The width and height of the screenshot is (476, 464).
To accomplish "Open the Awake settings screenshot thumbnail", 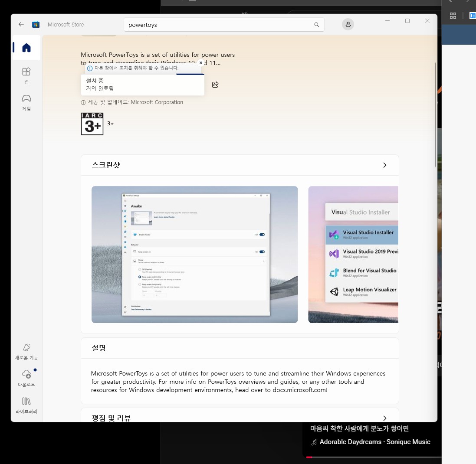I will point(194,254).
